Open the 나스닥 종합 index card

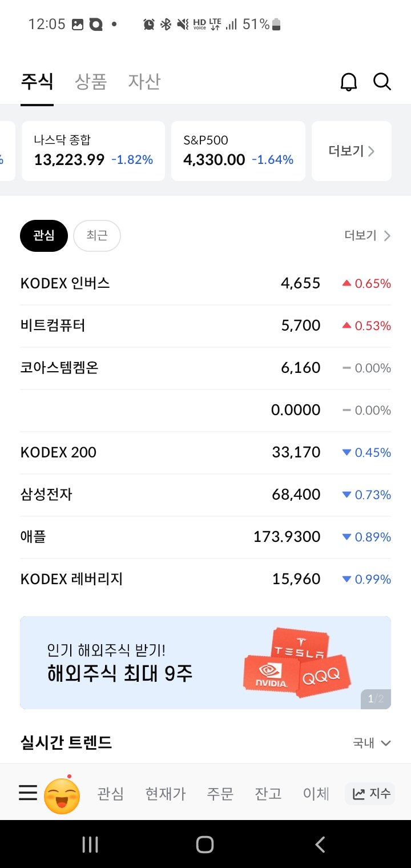(x=93, y=151)
